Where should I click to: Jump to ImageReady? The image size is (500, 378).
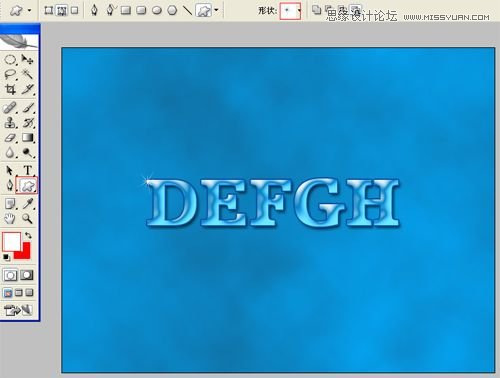click(18, 310)
